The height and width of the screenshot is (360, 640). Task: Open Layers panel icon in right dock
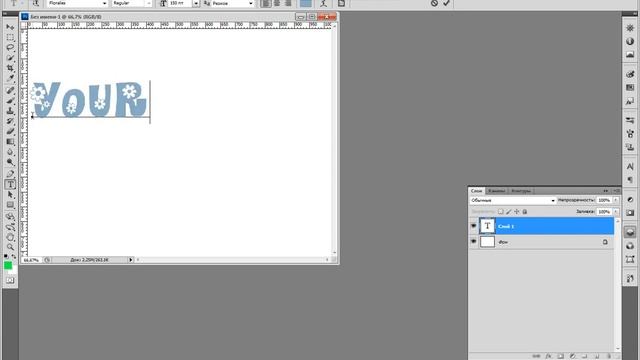pos(630,232)
